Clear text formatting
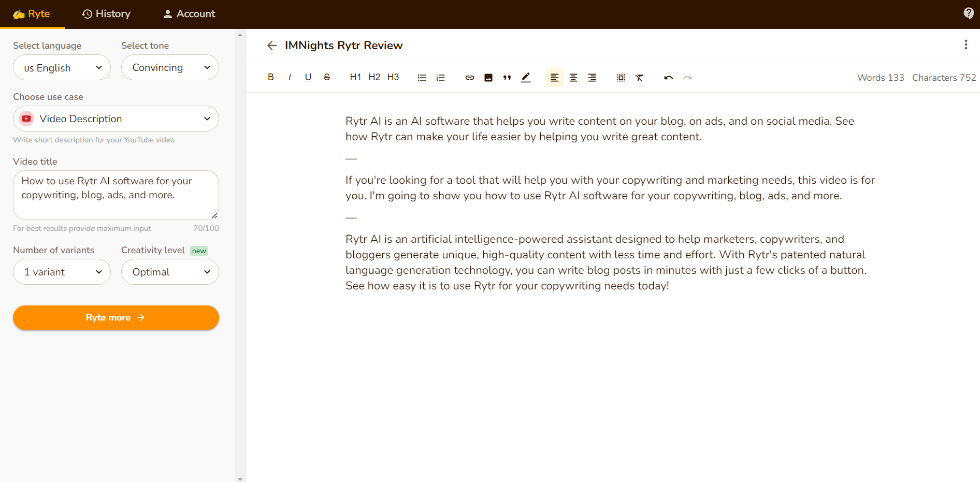The width and height of the screenshot is (980, 482). click(640, 78)
